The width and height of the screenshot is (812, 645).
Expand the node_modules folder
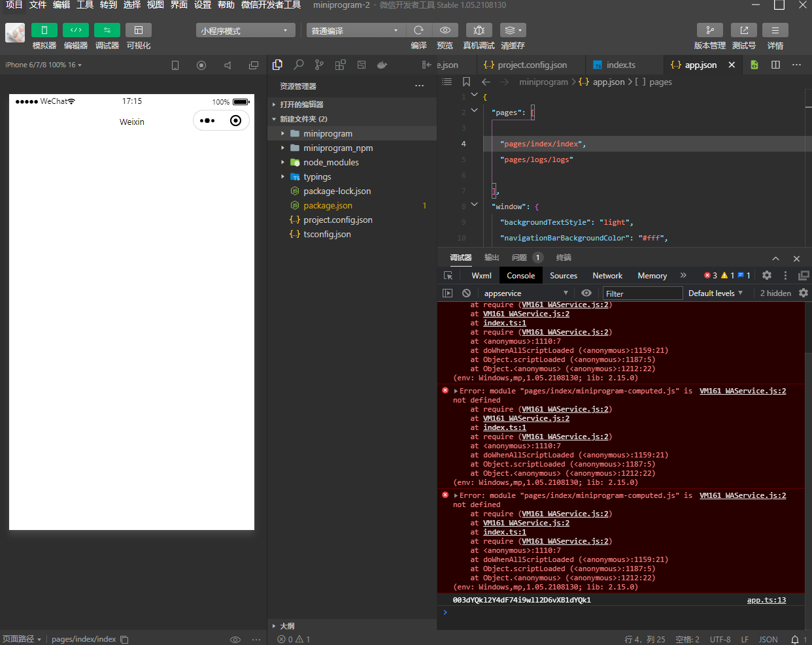(x=352, y=162)
